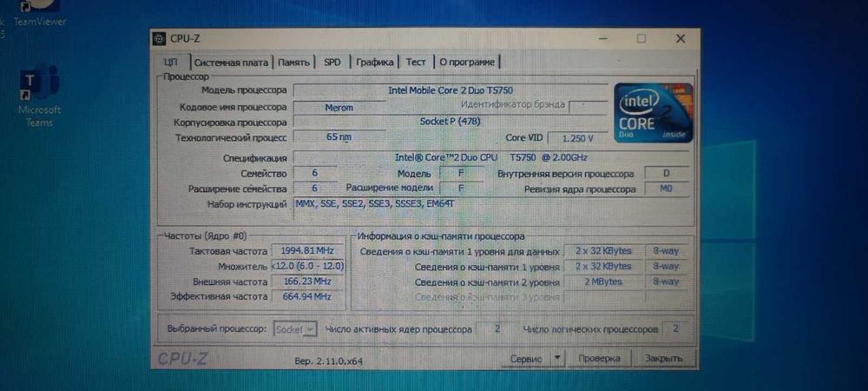Open the Microsoft Teams desktop shortcut

click(39, 97)
